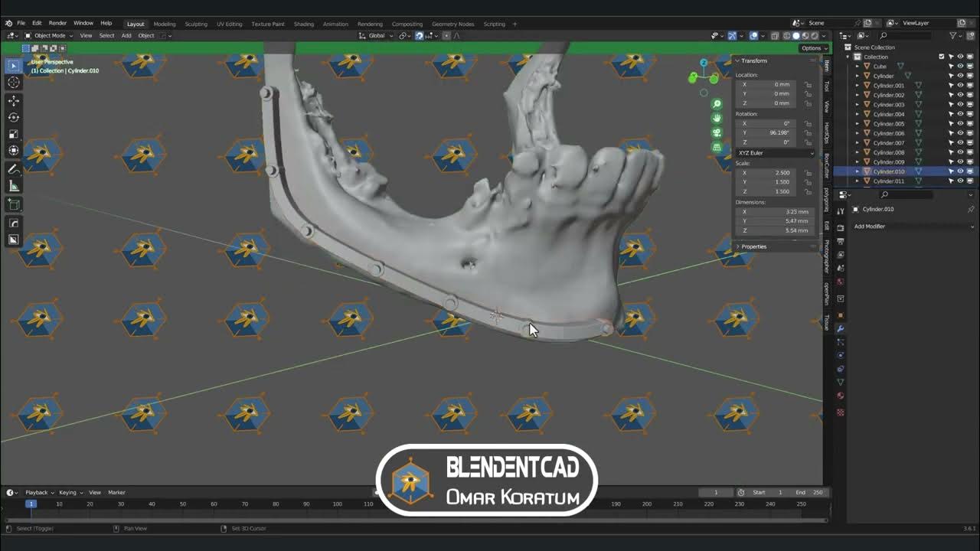Image resolution: width=980 pixels, height=551 pixels.
Task: Toggle the camera view gizmo
Action: [717, 132]
